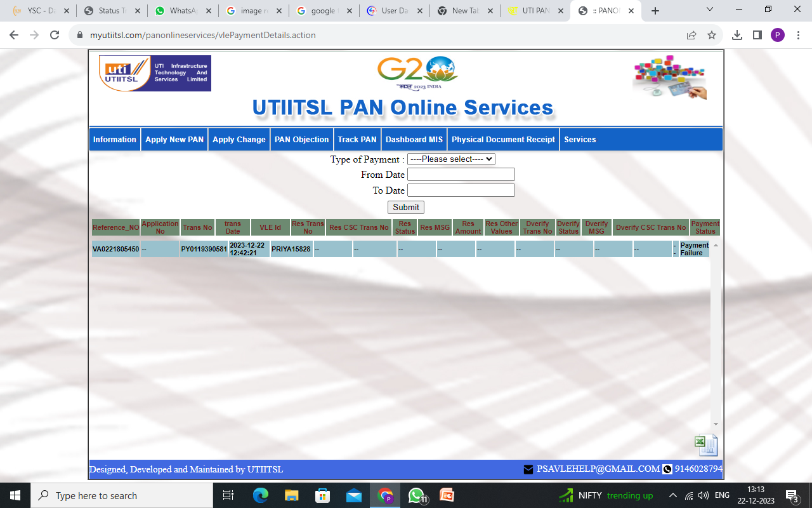Click the Excel export icon
The image size is (812, 508).
click(x=705, y=445)
